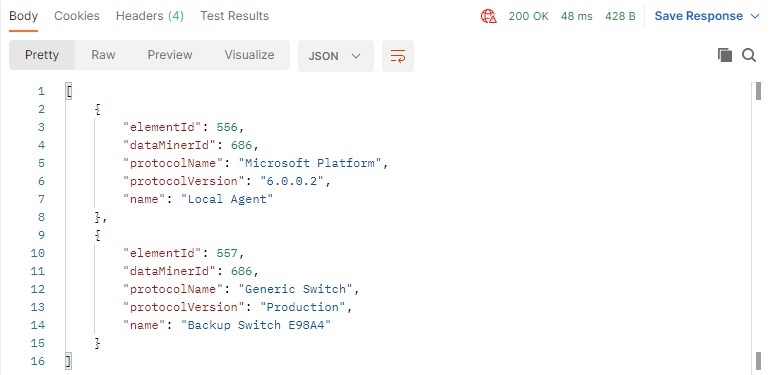
Task: Click the "Generic Switch" value
Action: point(296,289)
